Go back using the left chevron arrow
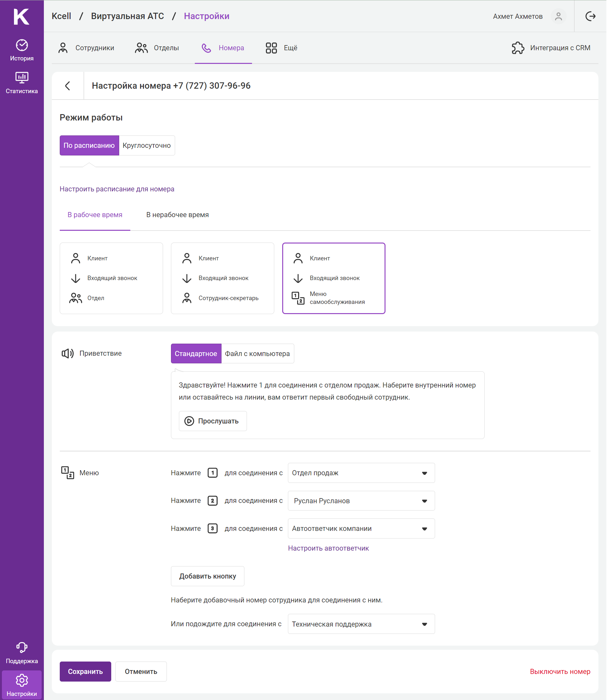 [68, 86]
